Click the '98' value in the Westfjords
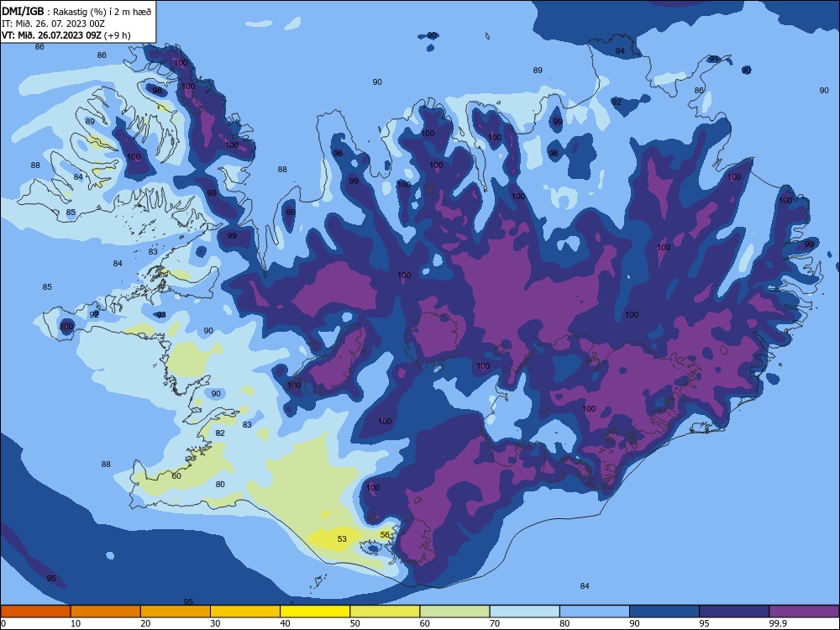The width and height of the screenshot is (840, 630). click(x=157, y=90)
